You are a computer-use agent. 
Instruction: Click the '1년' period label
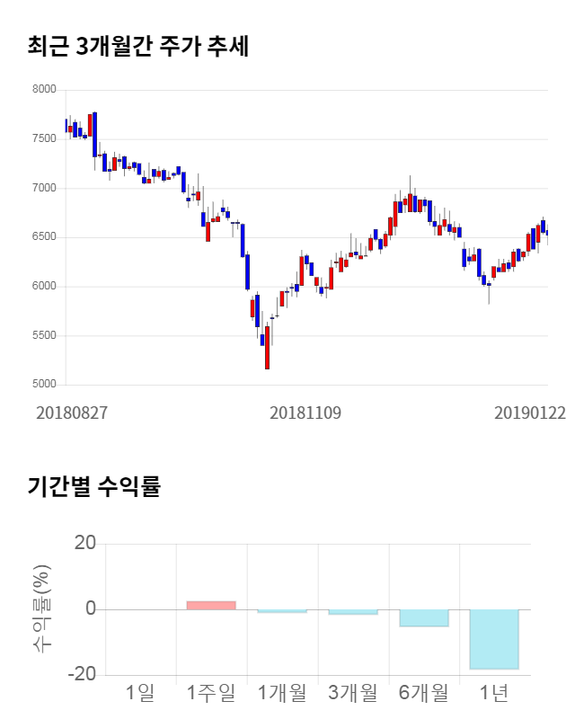click(494, 693)
